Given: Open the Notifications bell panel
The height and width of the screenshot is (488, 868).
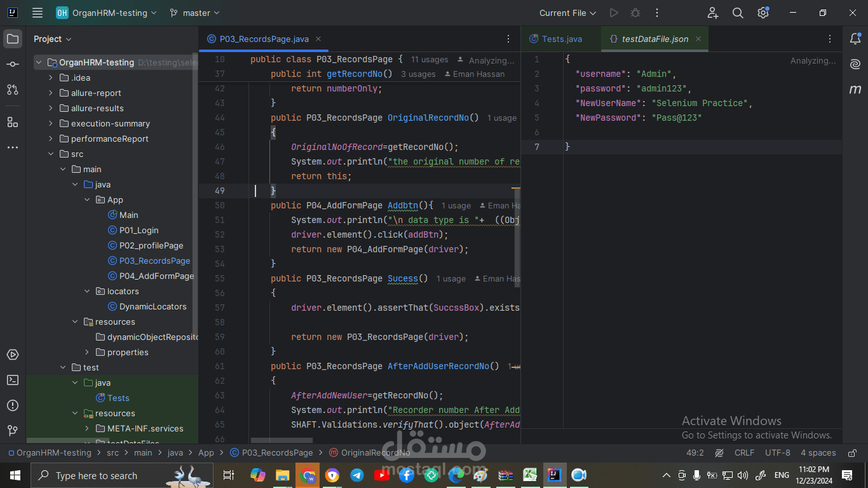Looking at the screenshot, I should [x=855, y=39].
